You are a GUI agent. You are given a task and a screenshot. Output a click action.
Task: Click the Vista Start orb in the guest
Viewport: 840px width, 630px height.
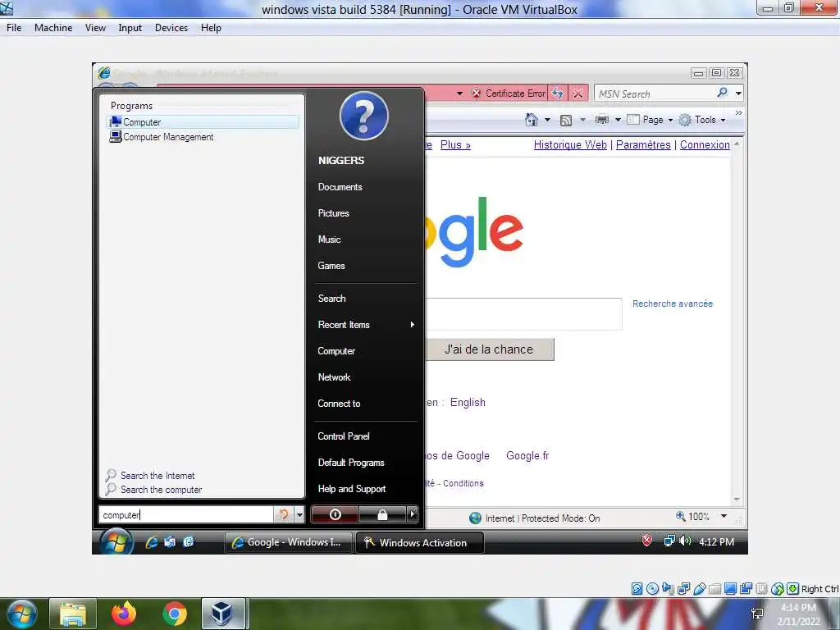point(116,541)
